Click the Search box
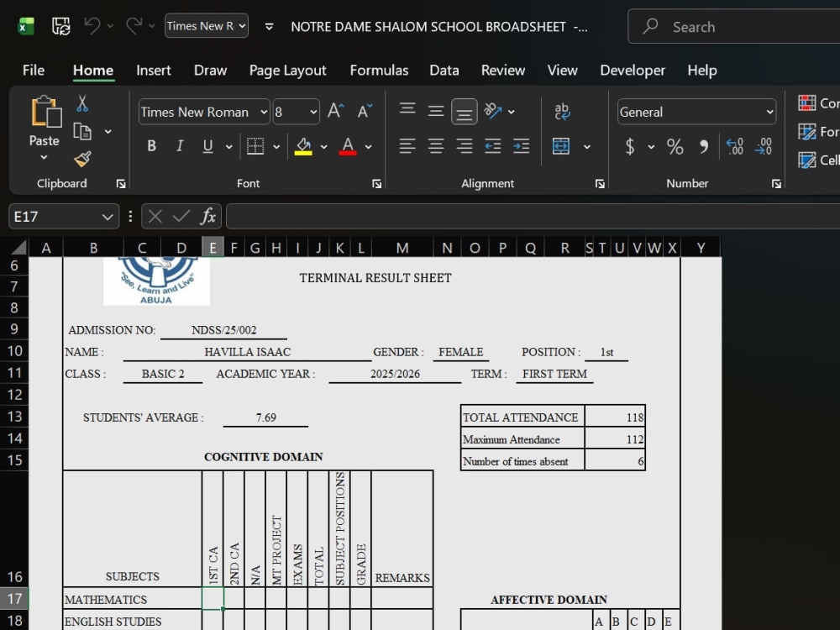 [x=734, y=26]
